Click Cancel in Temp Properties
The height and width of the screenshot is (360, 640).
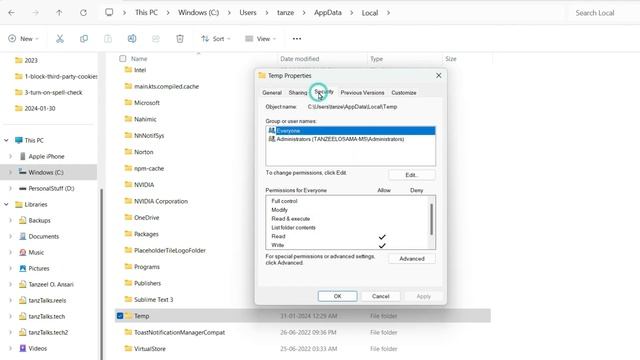pos(380,296)
